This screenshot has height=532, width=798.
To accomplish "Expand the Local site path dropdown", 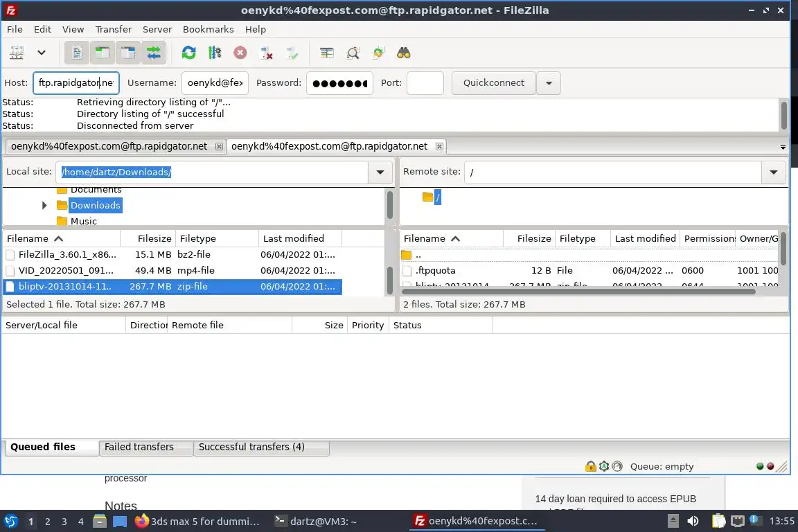I will click(x=380, y=172).
